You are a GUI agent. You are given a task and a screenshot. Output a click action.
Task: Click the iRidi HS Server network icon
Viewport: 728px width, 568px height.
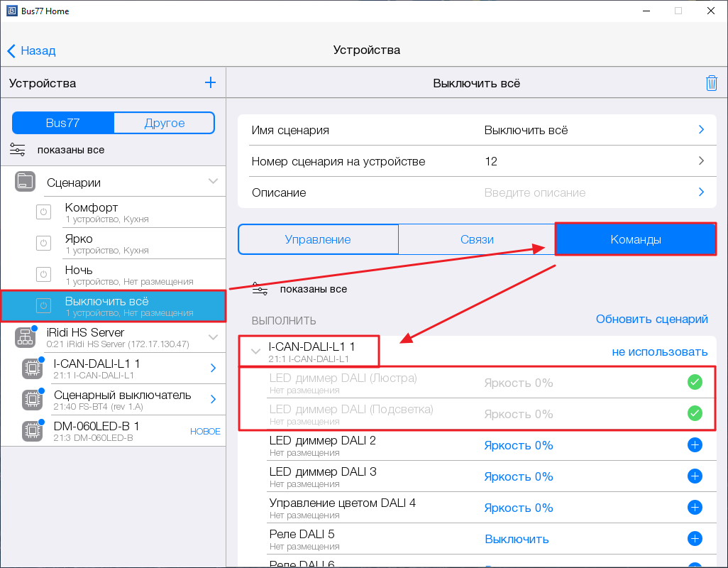point(26,337)
